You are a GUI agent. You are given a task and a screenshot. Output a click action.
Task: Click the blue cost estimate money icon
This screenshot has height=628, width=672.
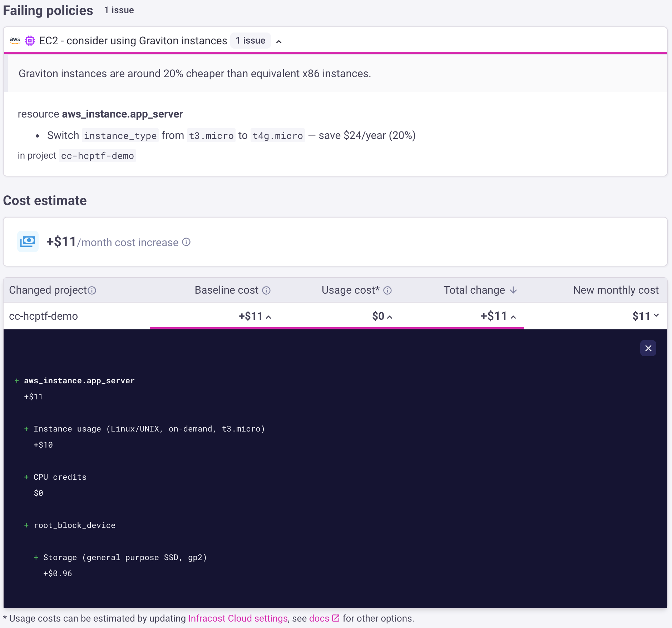pos(28,242)
